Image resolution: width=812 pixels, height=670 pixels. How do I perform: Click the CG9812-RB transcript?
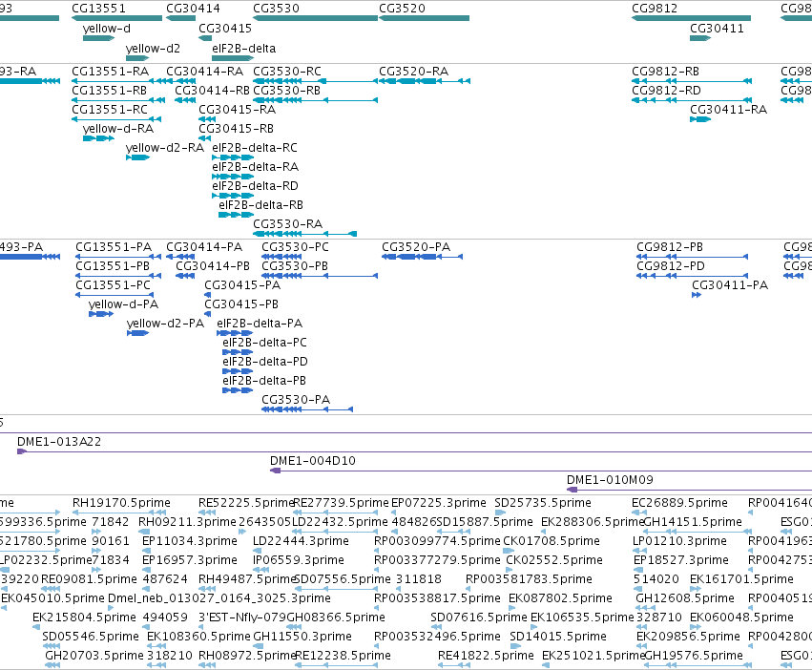coord(692,81)
